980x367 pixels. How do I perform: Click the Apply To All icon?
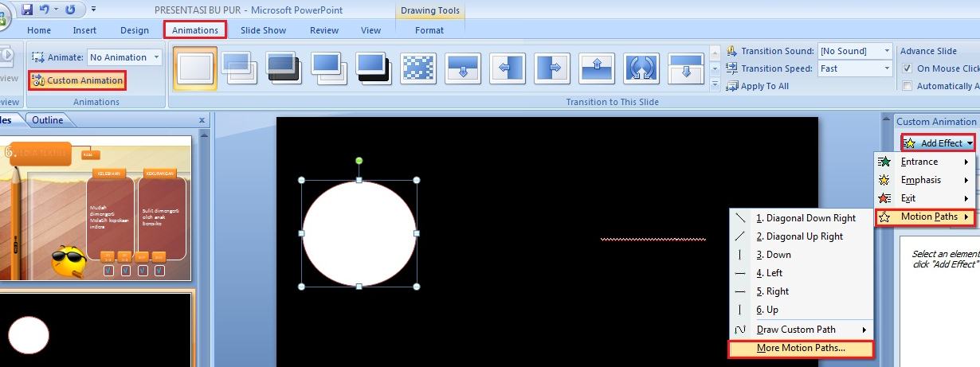[x=732, y=86]
